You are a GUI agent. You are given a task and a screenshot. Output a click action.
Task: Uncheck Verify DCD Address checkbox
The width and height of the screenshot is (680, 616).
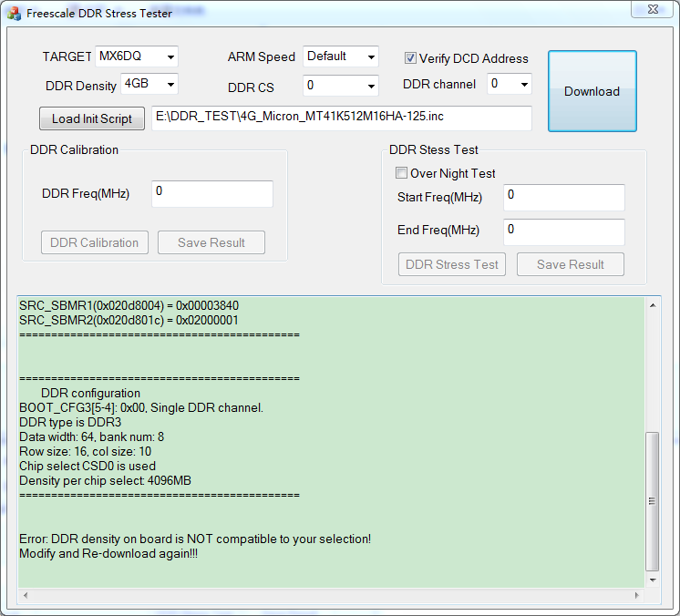pyautogui.click(x=410, y=58)
